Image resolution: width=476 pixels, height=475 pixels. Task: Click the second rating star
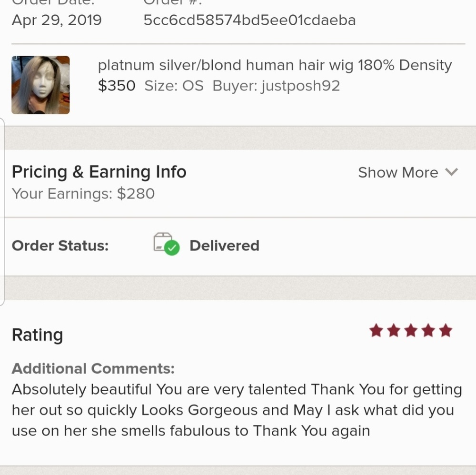(394, 330)
